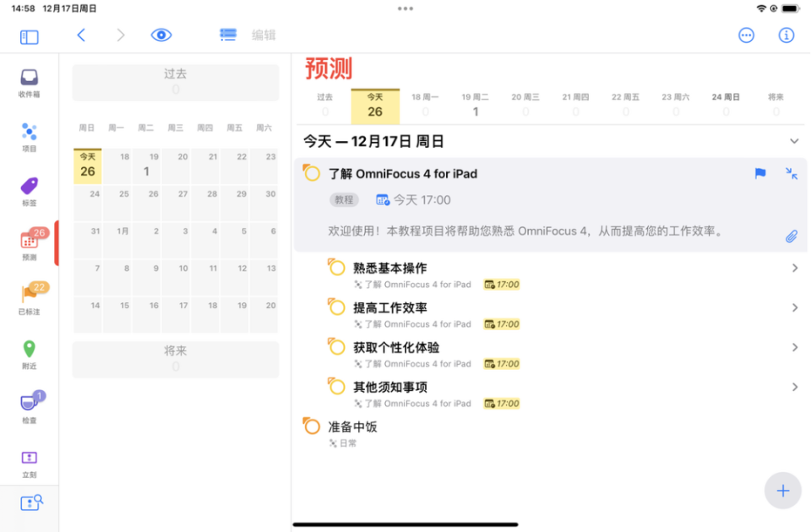Click the 17:00 due badge under 其他须知事项
The image size is (811, 532).
tap(502, 404)
